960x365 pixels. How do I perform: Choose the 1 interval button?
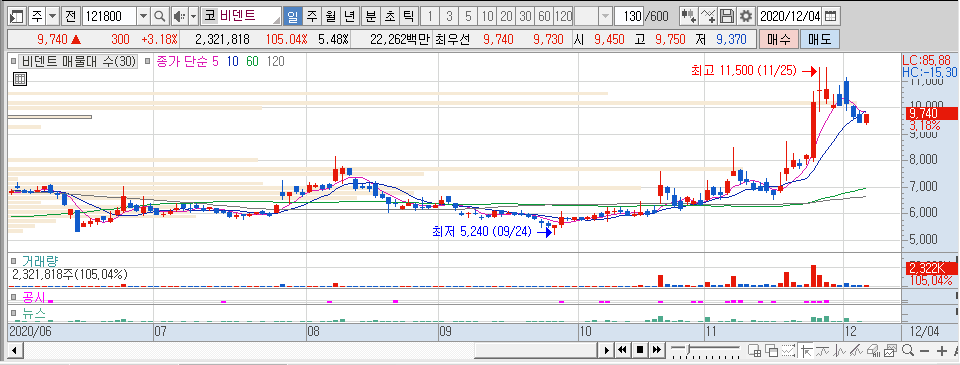coord(431,16)
